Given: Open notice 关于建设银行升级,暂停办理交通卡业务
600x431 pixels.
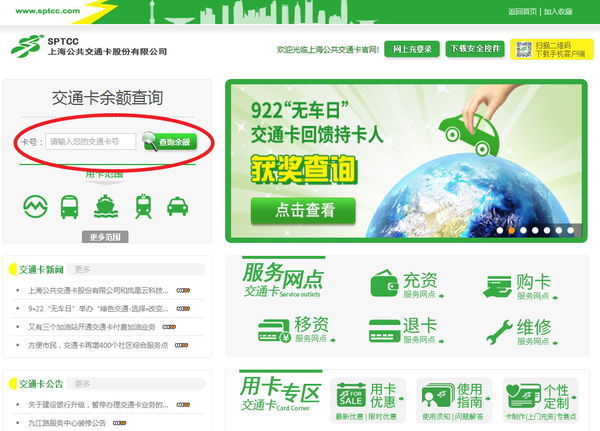Looking at the screenshot, I should click(98, 405).
